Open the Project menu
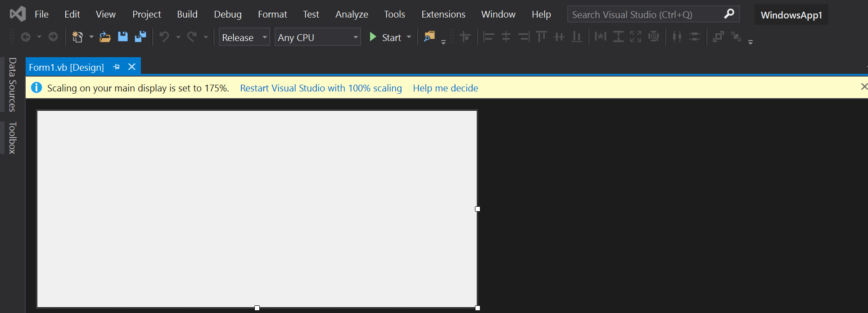 tap(147, 14)
